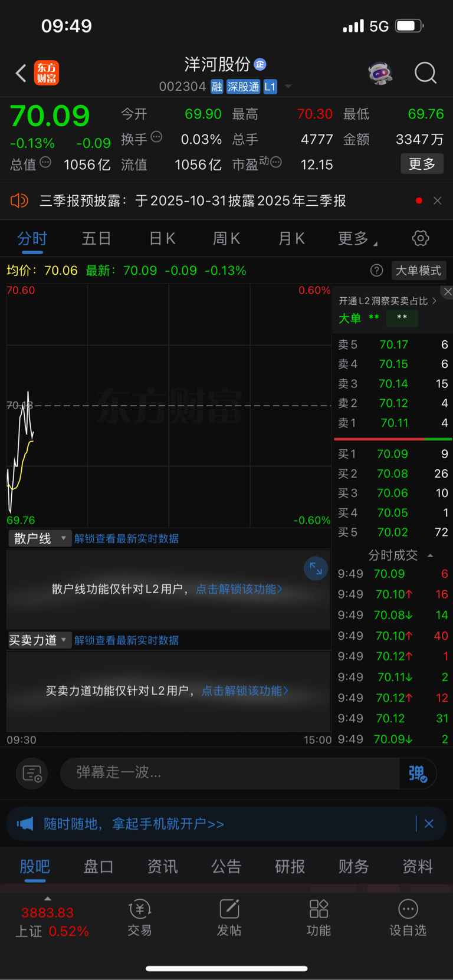Close the 开户 promo banner

click(429, 824)
